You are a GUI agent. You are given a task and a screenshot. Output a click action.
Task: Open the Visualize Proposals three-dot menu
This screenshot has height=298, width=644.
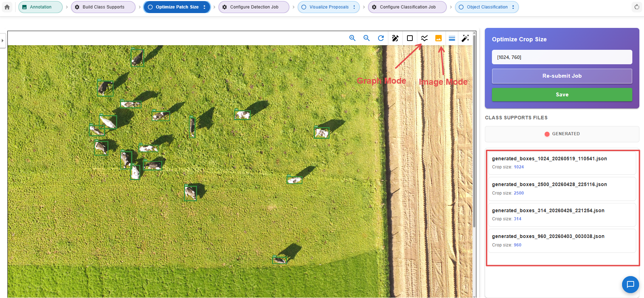pyautogui.click(x=354, y=7)
